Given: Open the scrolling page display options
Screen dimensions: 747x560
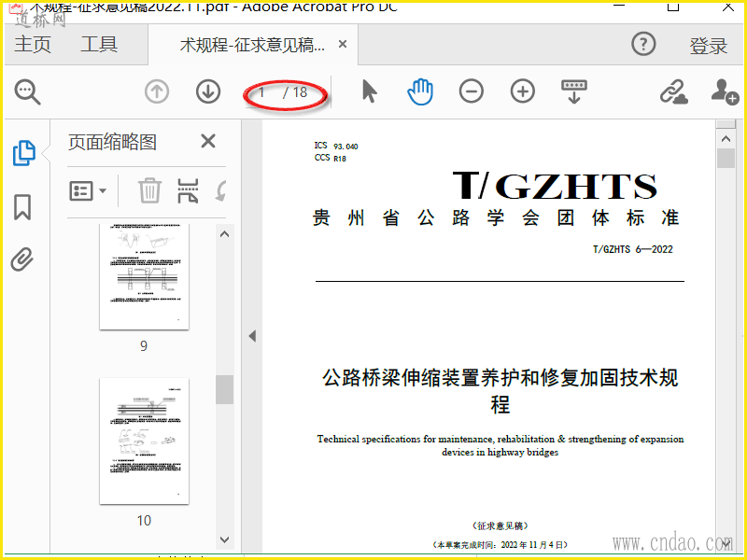Looking at the screenshot, I should (x=574, y=91).
